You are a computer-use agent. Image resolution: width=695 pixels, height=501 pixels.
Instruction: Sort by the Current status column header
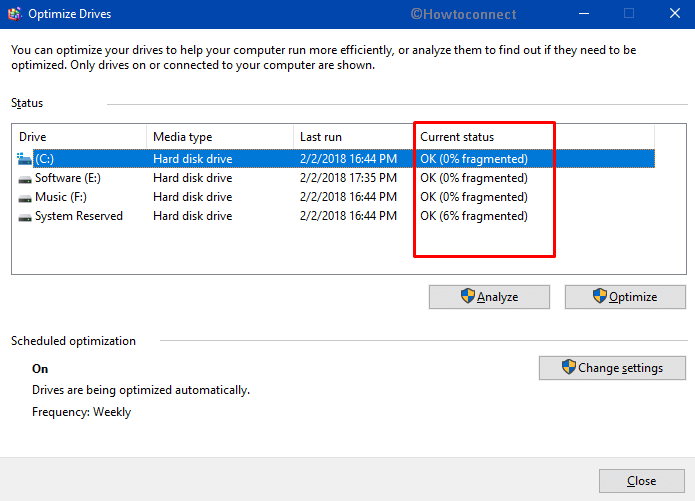(x=534, y=137)
